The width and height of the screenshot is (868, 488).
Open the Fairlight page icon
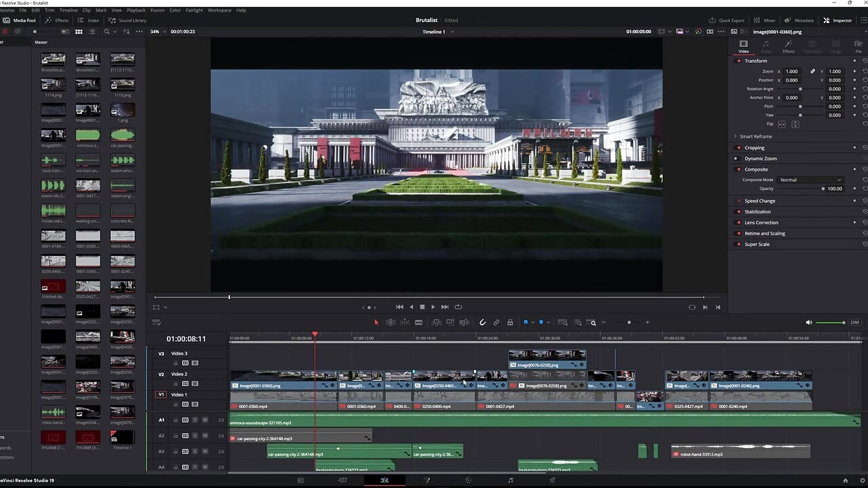511,480
